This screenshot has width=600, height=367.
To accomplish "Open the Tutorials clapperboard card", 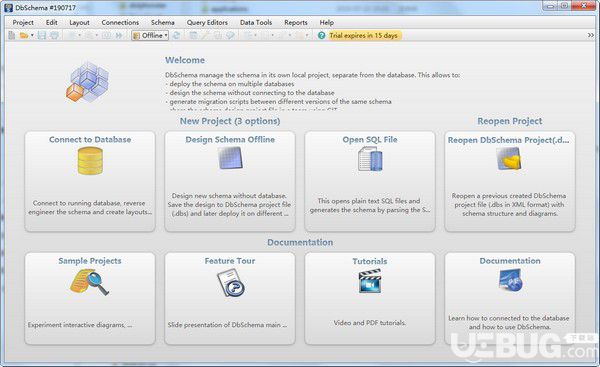I will (370, 298).
